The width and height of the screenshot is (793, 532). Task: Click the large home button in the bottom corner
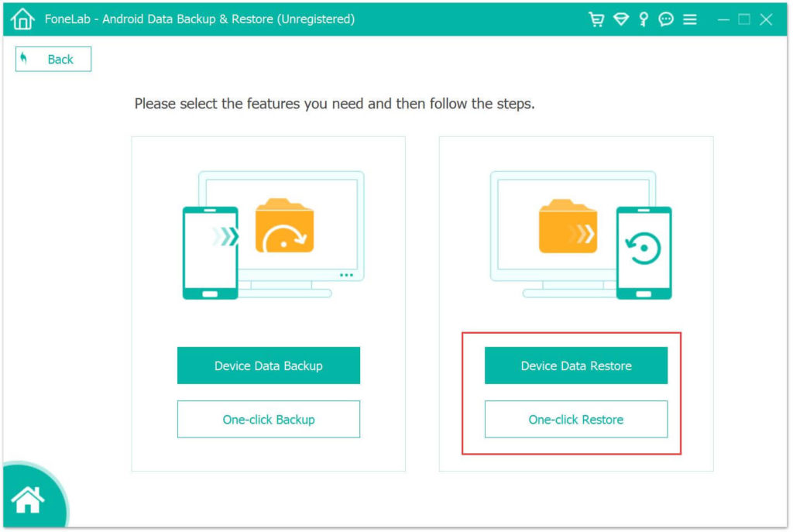click(29, 499)
